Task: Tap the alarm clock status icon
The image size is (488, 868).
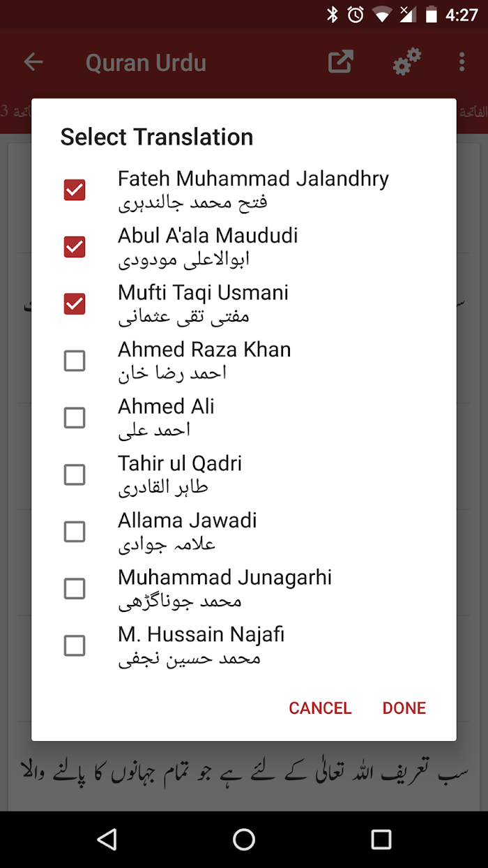Action: tap(356, 15)
